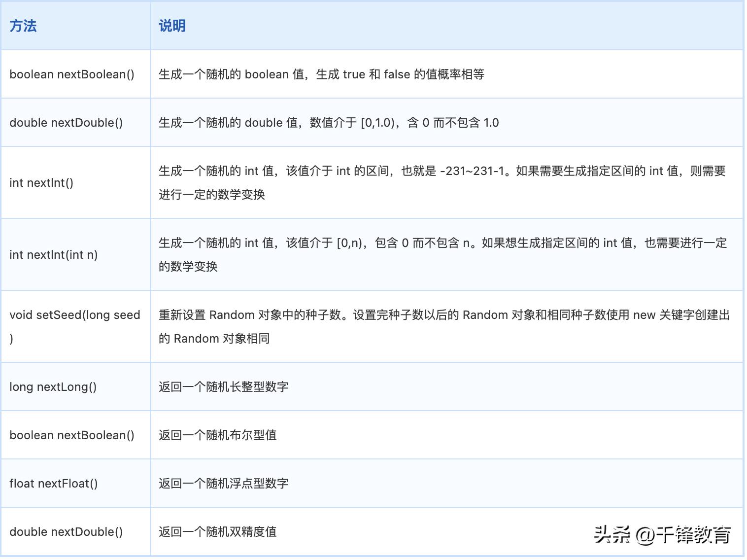Click the last double nextDouble() row

pos(67,531)
